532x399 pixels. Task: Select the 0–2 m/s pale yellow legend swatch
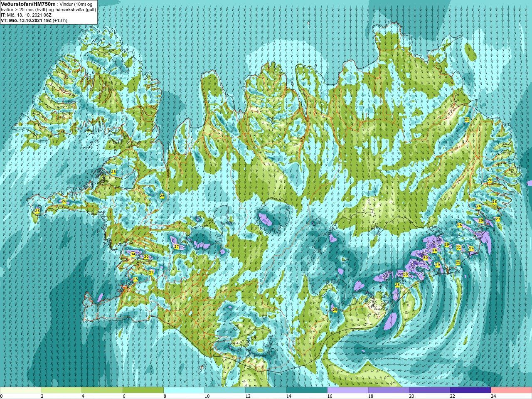tap(21, 390)
